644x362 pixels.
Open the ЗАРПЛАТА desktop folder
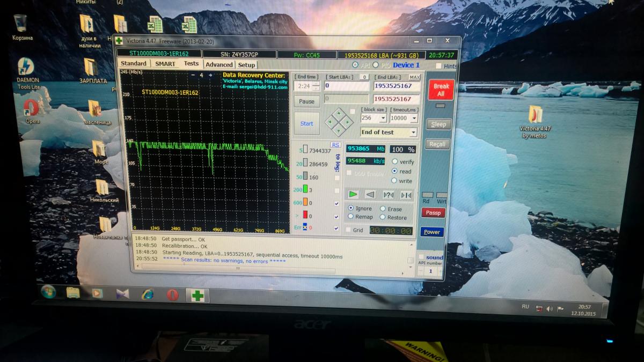point(92,70)
